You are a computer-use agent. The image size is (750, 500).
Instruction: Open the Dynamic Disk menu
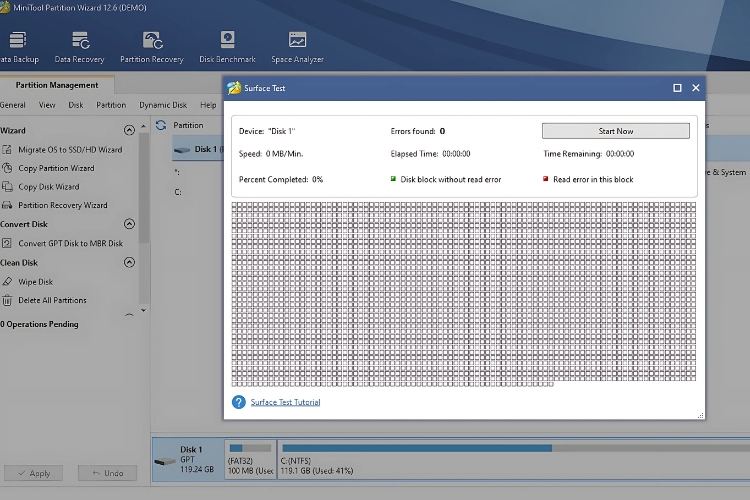click(x=162, y=105)
